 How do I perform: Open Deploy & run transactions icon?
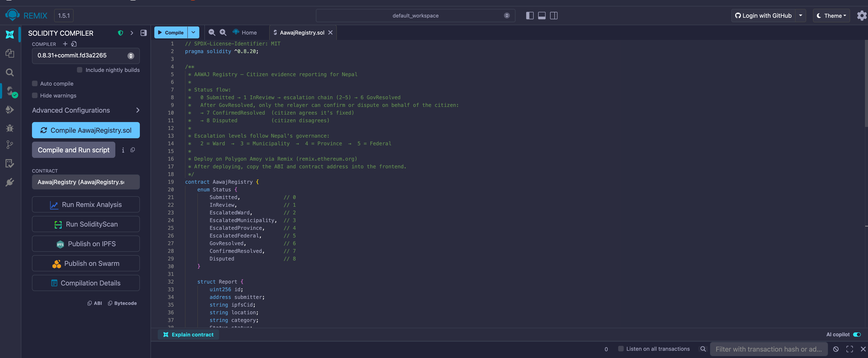[10, 110]
